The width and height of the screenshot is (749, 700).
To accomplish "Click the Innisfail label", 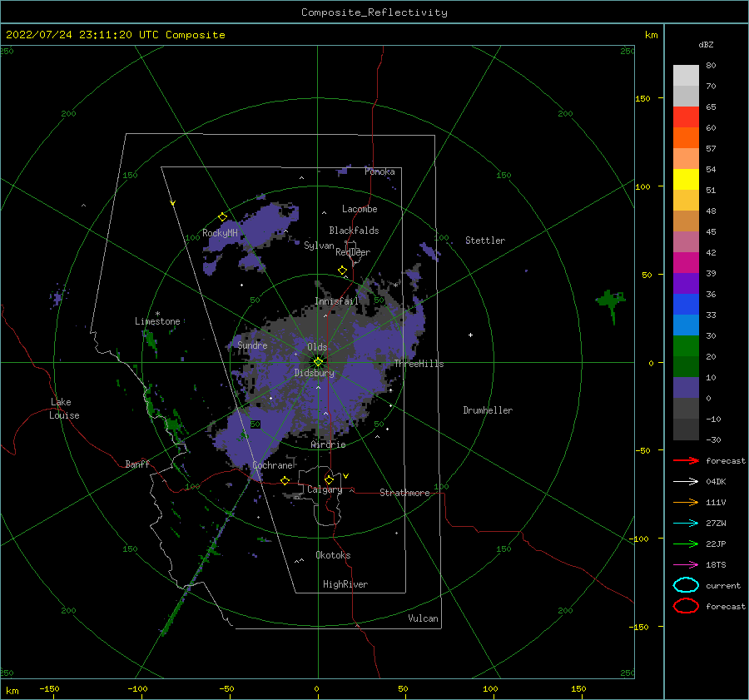I will pos(336,301).
